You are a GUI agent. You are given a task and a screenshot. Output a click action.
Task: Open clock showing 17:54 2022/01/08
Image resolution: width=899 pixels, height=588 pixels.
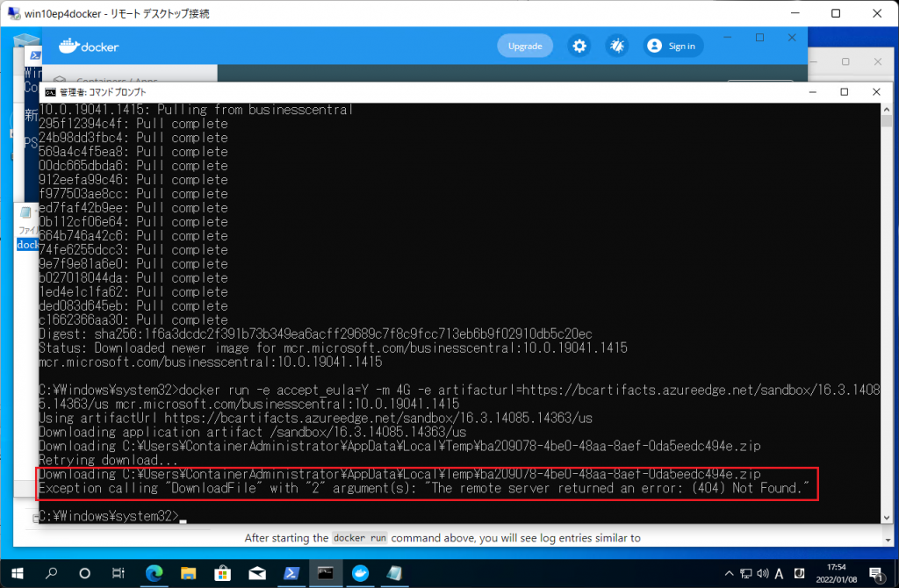pyautogui.click(x=837, y=573)
